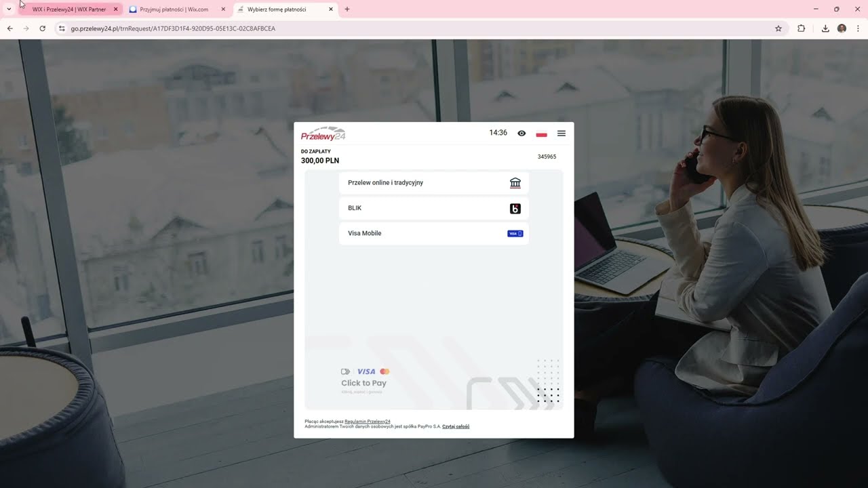Open the Czytaj całość link

(x=456, y=426)
